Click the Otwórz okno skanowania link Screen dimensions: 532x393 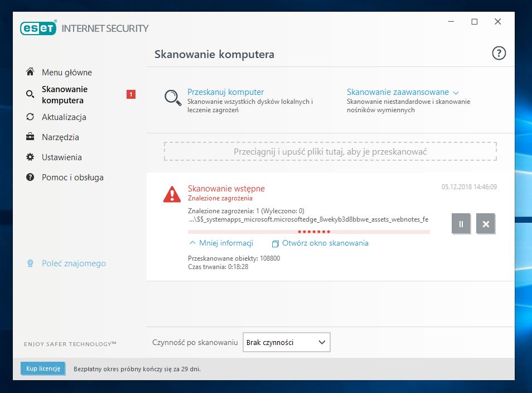(325, 243)
